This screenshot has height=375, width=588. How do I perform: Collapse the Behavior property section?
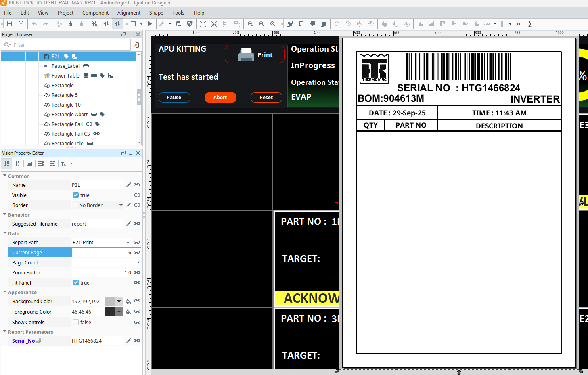5,215
